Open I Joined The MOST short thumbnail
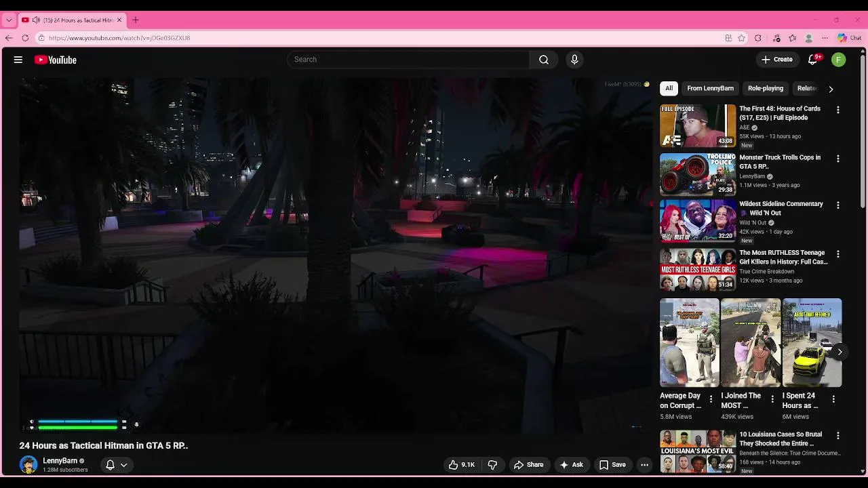This screenshot has height=488, width=868. tap(751, 343)
